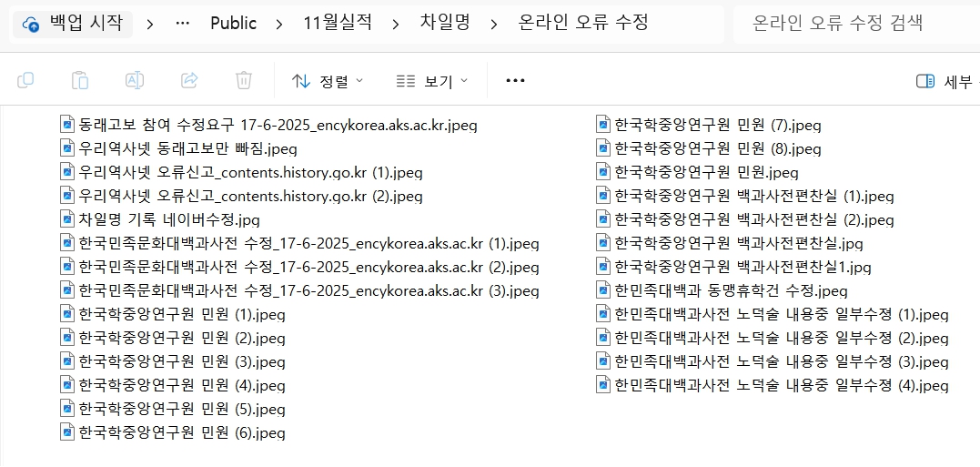Click the Share toolbar icon
This screenshot has height=467, width=980.
[189, 81]
